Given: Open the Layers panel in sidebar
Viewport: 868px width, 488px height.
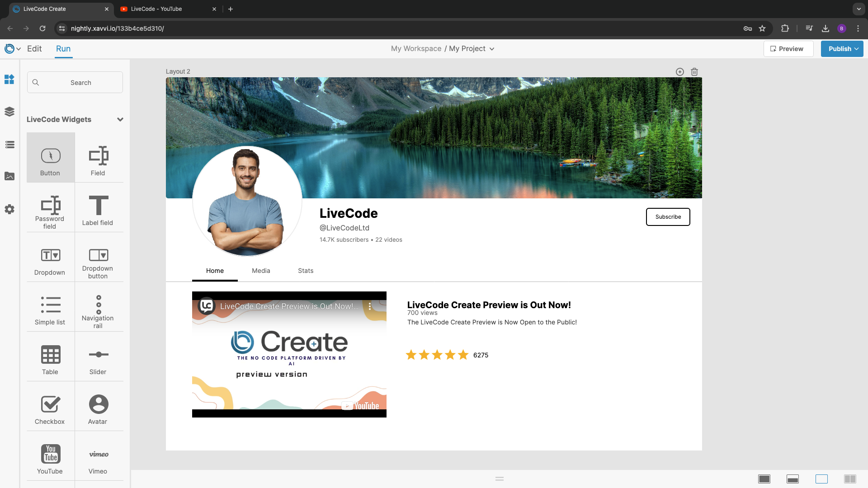Looking at the screenshot, I should (x=9, y=112).
